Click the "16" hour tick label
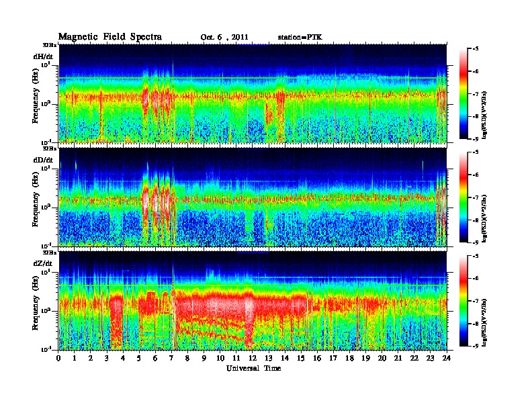The width and height of the screenshot is (532, 411). click(x=317, y=359)
